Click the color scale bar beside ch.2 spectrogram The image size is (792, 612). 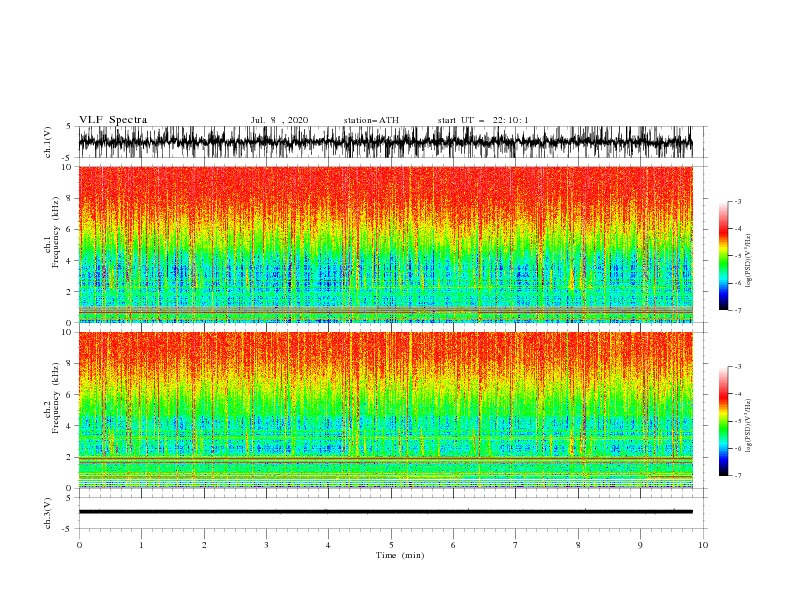pyautogui.click(x=723, y=421)
